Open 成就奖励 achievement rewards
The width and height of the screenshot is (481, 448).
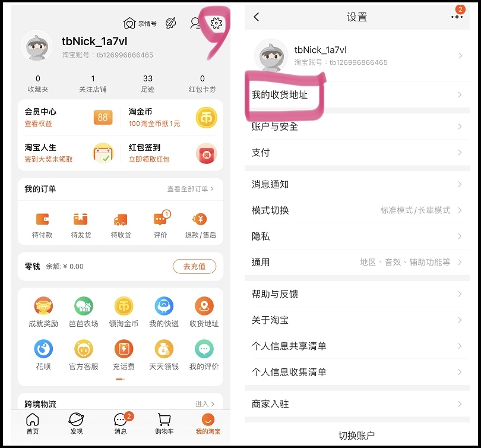43,312
